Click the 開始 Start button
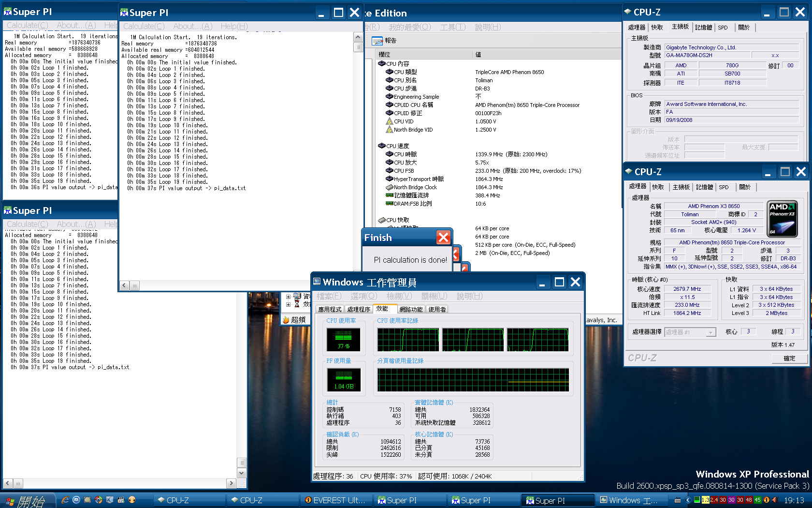The width and height of the screenshot is (812, 508). 27,501
